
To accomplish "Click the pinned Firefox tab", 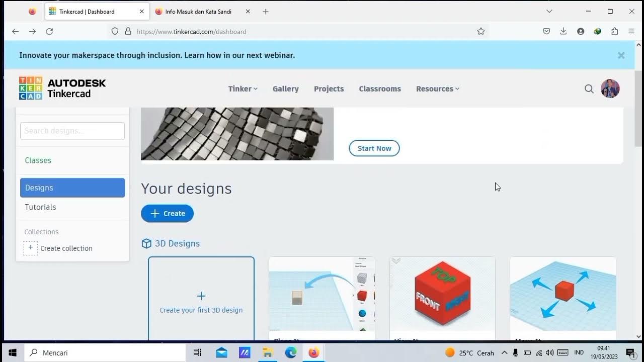I will (32, 12).
